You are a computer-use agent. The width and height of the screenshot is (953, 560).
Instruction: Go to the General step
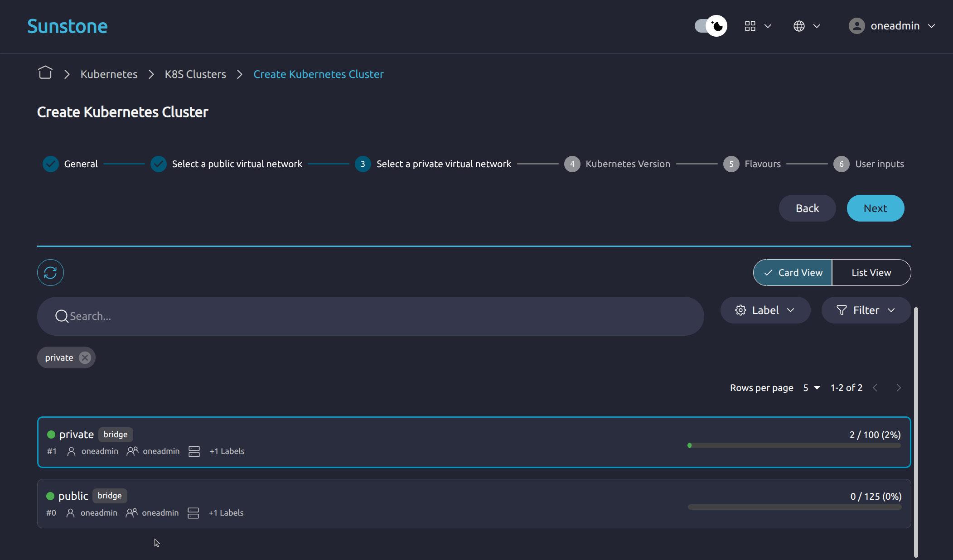pos(70,164)
